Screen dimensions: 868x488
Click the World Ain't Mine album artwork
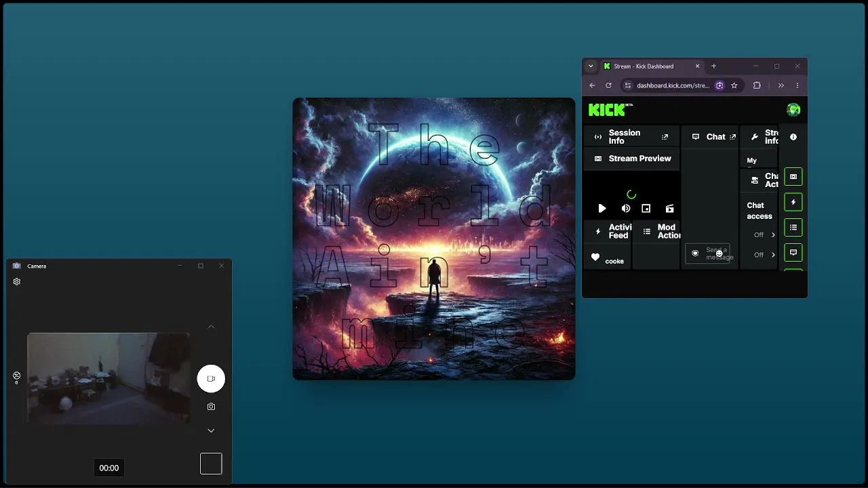[x=434, y=239]
